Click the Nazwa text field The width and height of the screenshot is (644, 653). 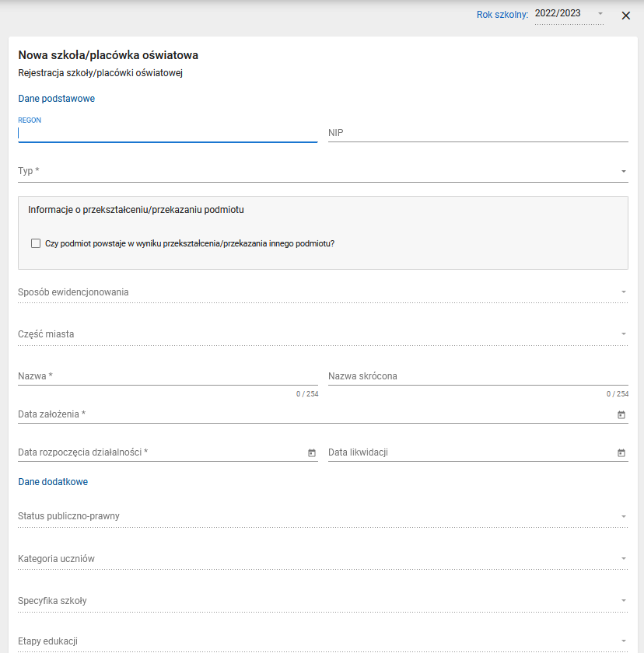(167, 376)
